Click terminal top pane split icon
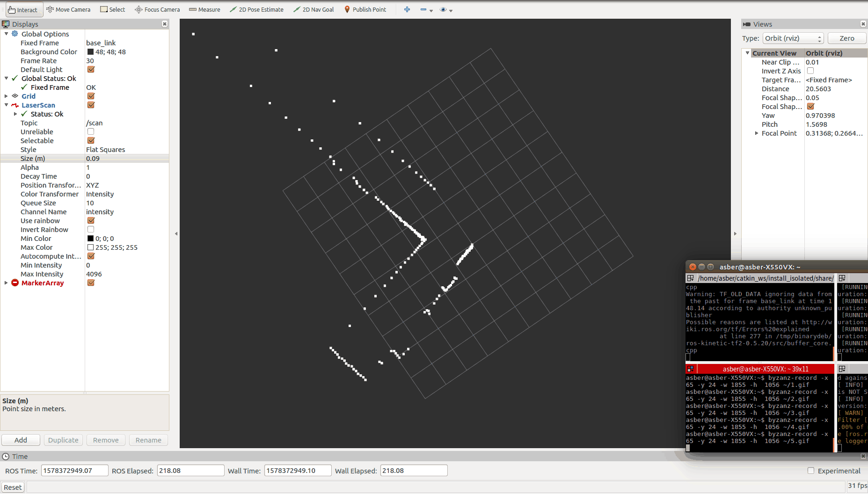868x494 pixels. pyautogui.click(x=690, y=278)
